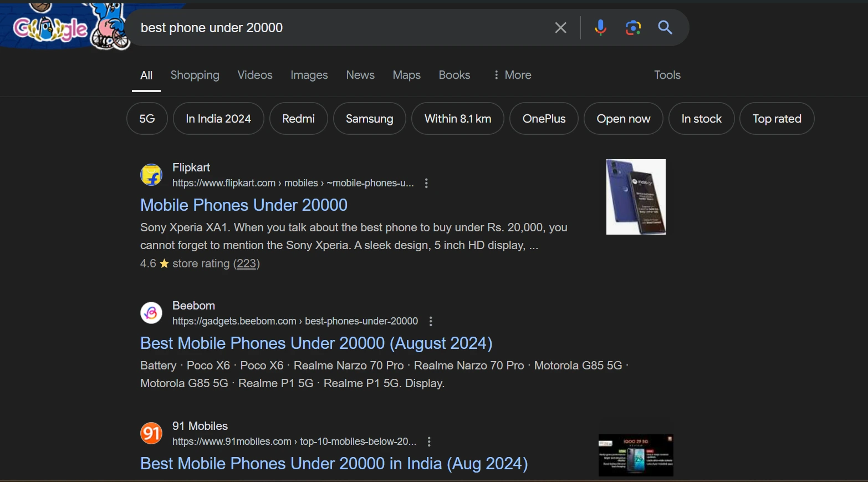
Task: Filter results by Samsung
Action: click(370, 119)
